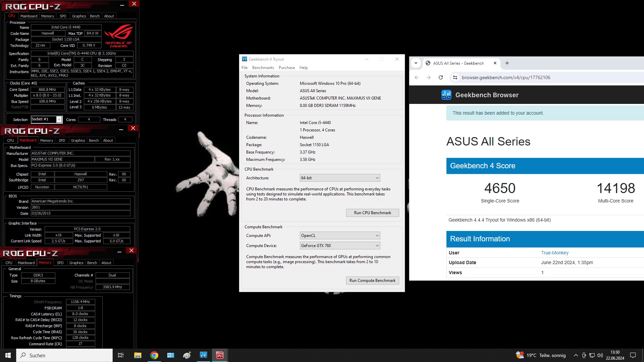
Task: Open About tab in top CPU-Z window
Action: point(109,16)
